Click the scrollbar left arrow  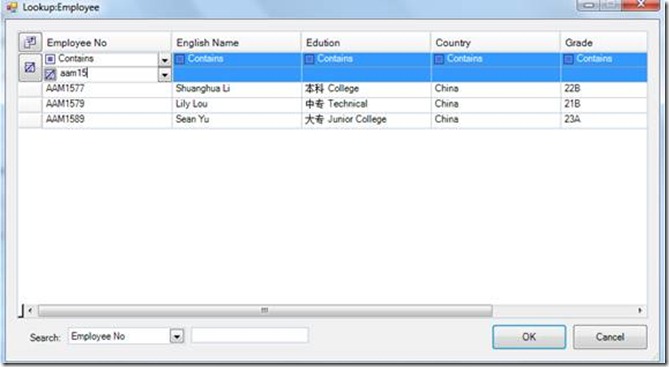(x=30, y=310)
